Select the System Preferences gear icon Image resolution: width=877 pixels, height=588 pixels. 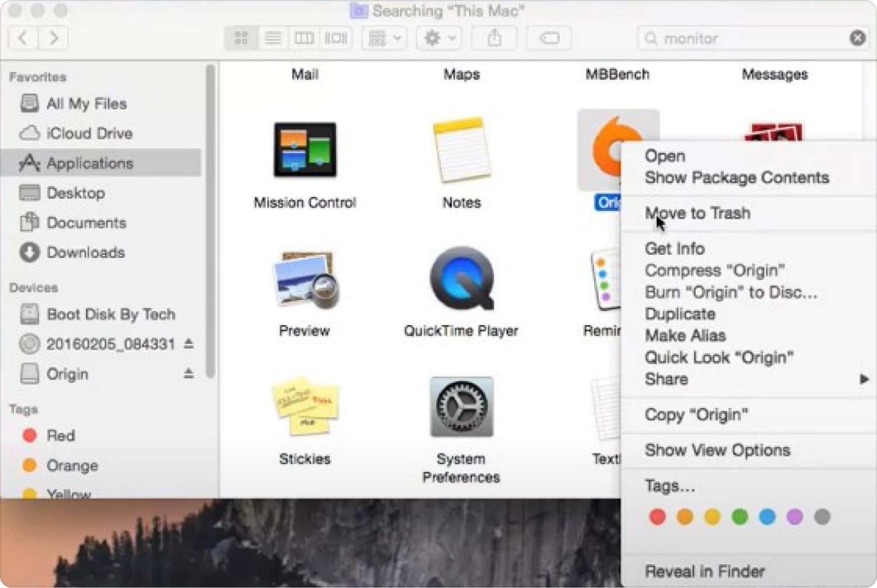click(x=461, y=407)
